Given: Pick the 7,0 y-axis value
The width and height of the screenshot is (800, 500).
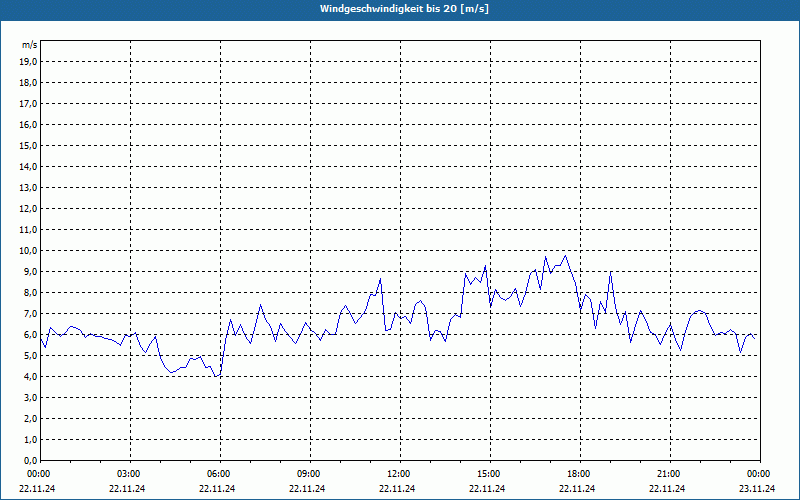Looking at the screenshot, I should 30,313.
